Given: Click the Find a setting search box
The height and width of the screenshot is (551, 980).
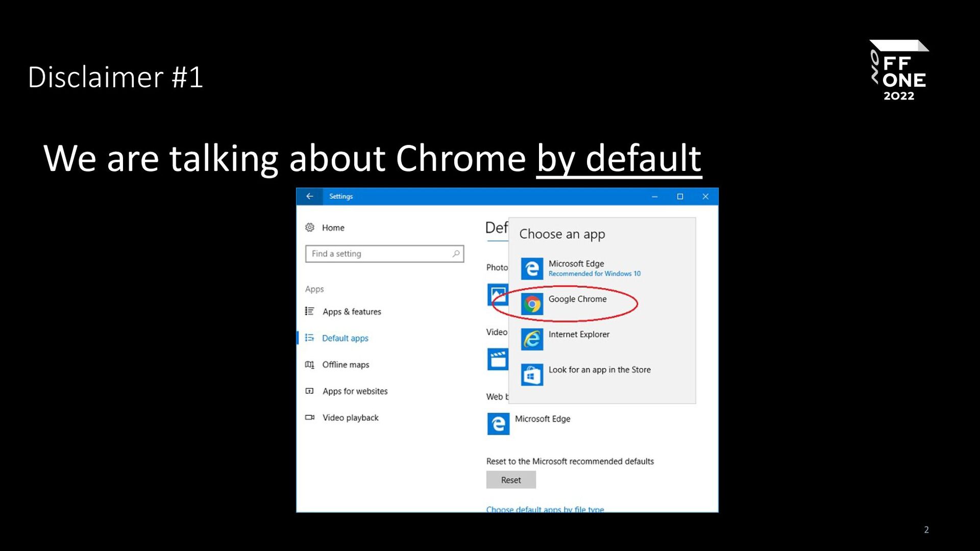Looking at the screenshot, I should click(384, 254).
